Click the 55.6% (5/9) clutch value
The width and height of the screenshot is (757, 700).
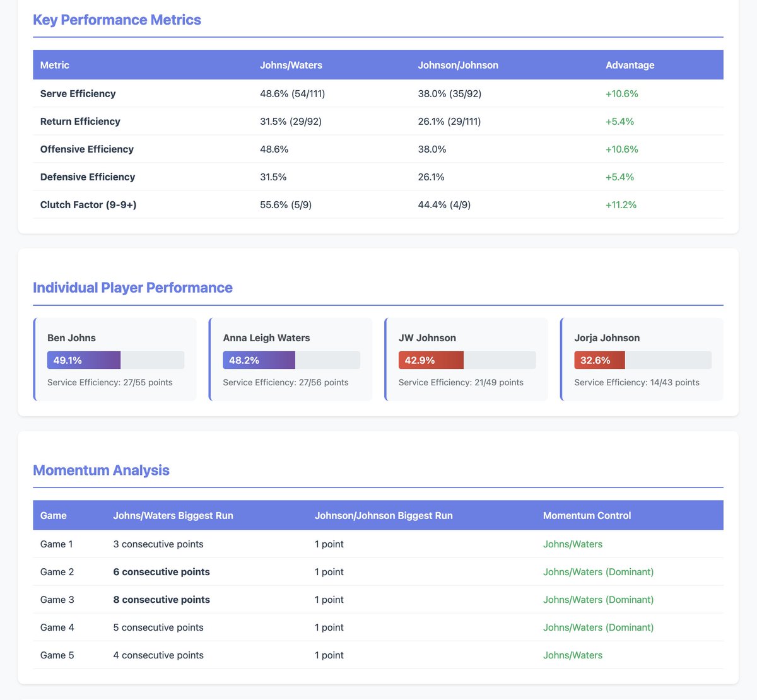click(286, 204)
